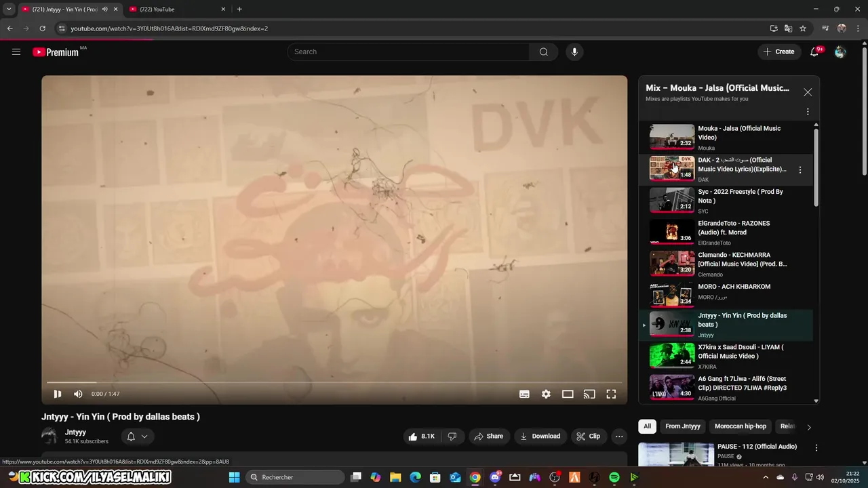Install/cast icon in address bar

pyautogui.click(x=774, y=28)
